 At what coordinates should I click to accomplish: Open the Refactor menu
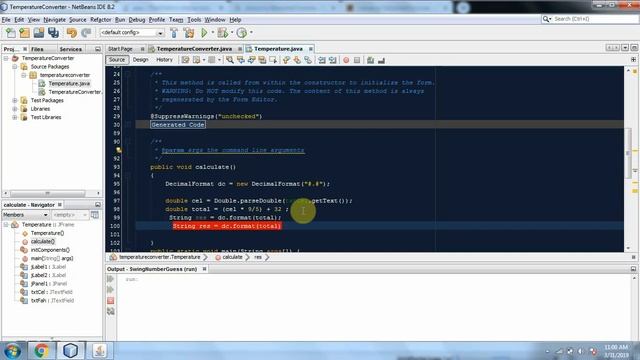coord(100,20)
